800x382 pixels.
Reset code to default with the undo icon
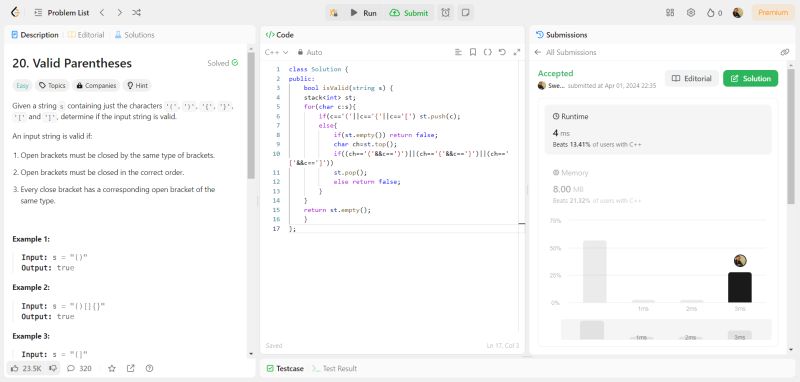502,52
